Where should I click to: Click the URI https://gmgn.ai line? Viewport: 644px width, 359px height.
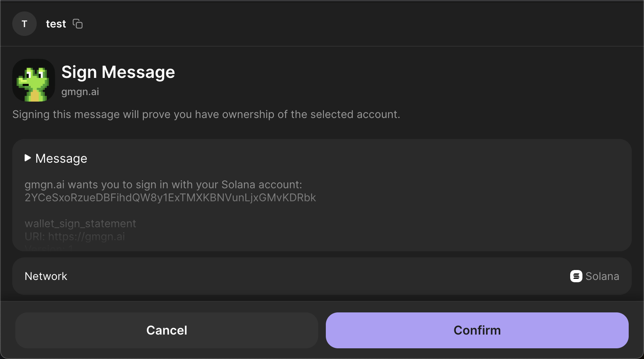(x=75, y=237)
